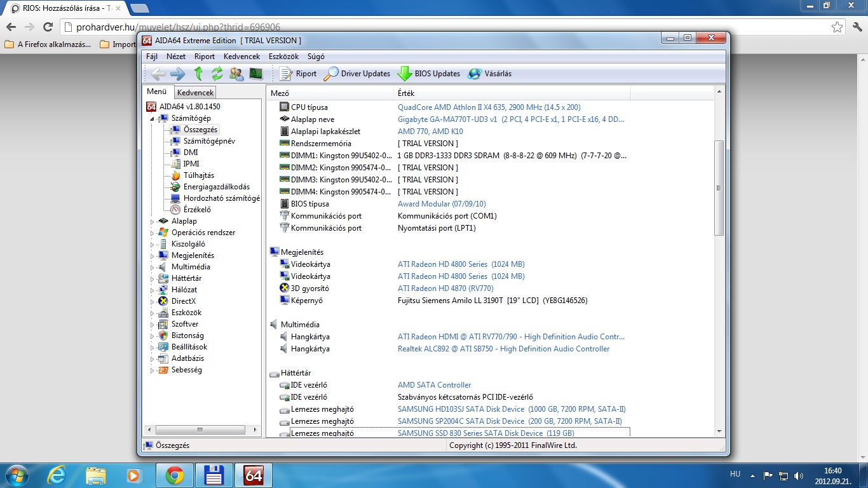Open BIOS Updates in the toolbar
Image resolution: width=868 pixels, height=488 pixels.
tap(429, 74)
